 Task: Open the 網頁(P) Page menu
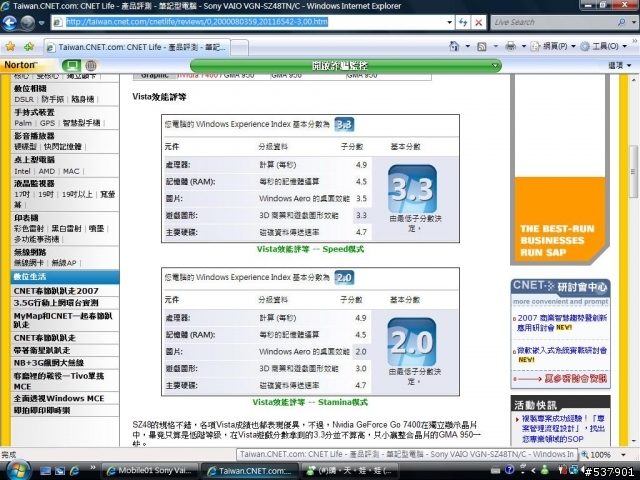tap(553, 46)
